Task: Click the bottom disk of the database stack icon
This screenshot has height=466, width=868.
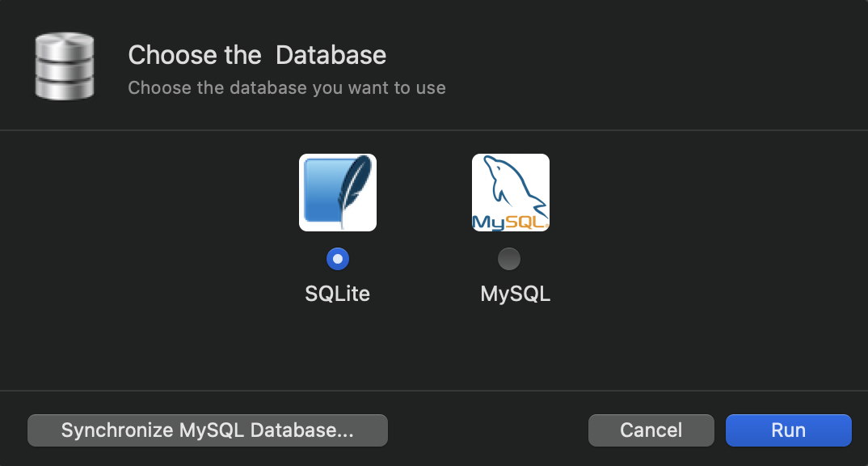Action: tap(65, 87)
